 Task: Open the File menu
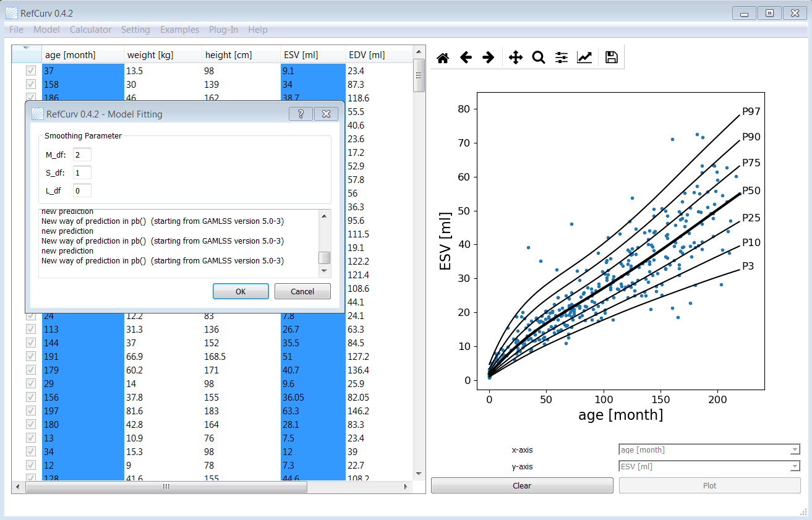(17, 30)
